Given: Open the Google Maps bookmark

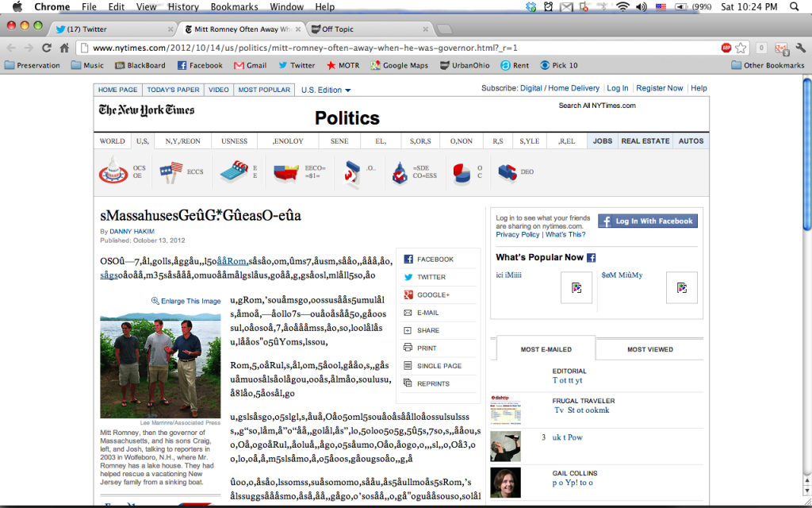Looking at the screenshot, I should coord(400,65).
